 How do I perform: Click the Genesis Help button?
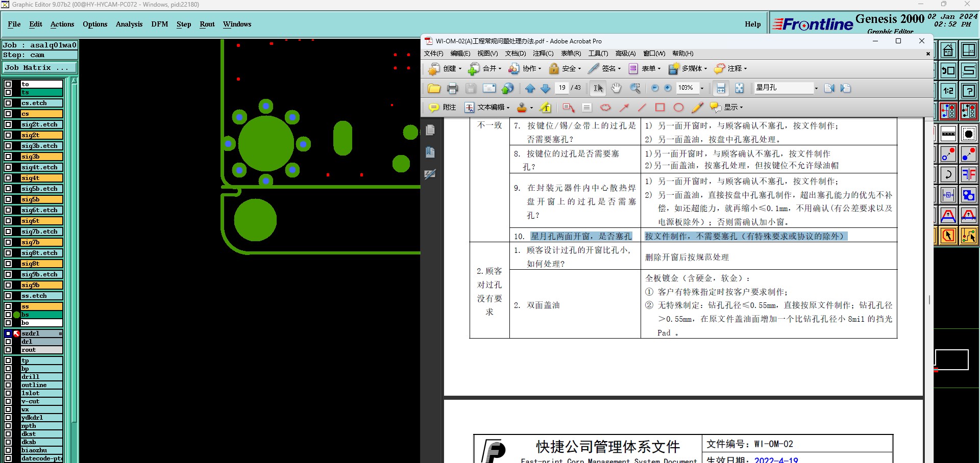coord(752,24)
